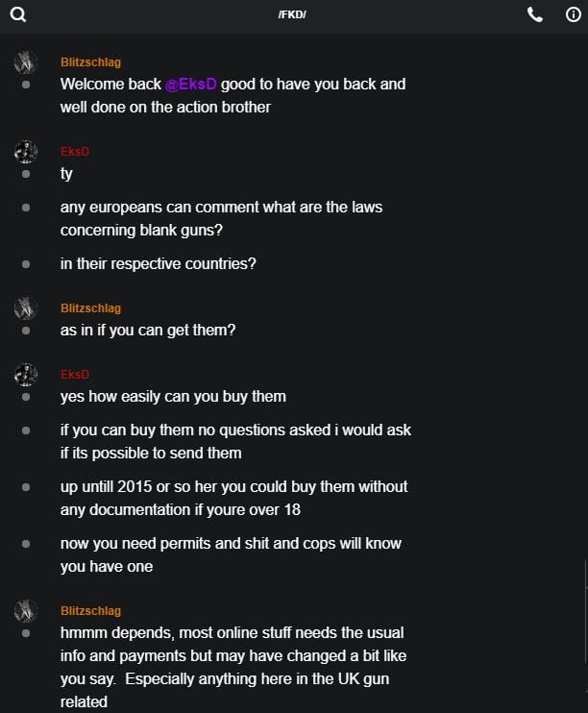The width and height of the screenshot is (588, 713).
Task: Start a voice call with phone icon
Action: (x=535, y=14)
